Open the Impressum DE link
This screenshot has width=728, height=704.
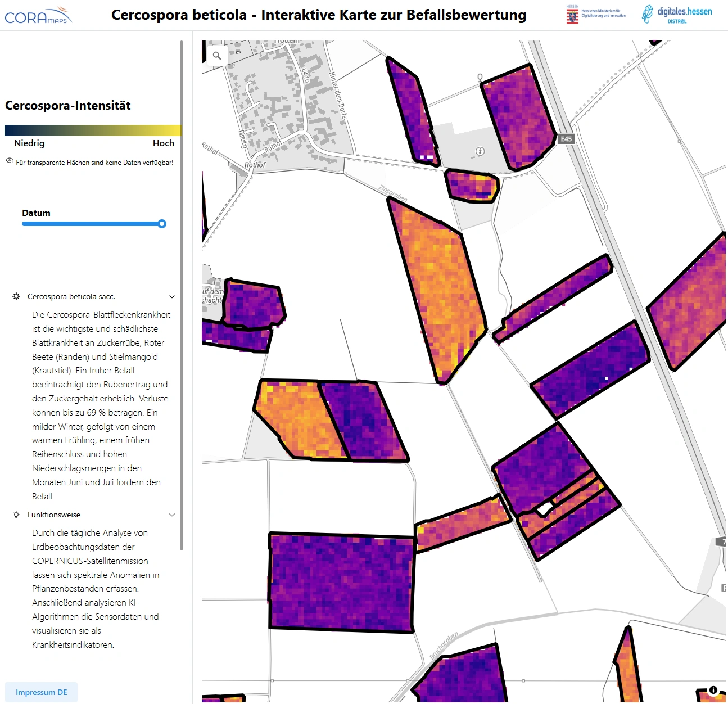coord(41,692)
